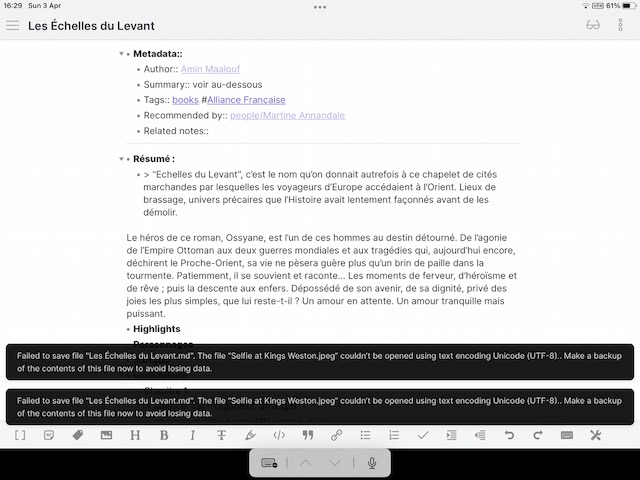
Task: Apply highlight with the highlighter icon
Action: click(250, 435)
